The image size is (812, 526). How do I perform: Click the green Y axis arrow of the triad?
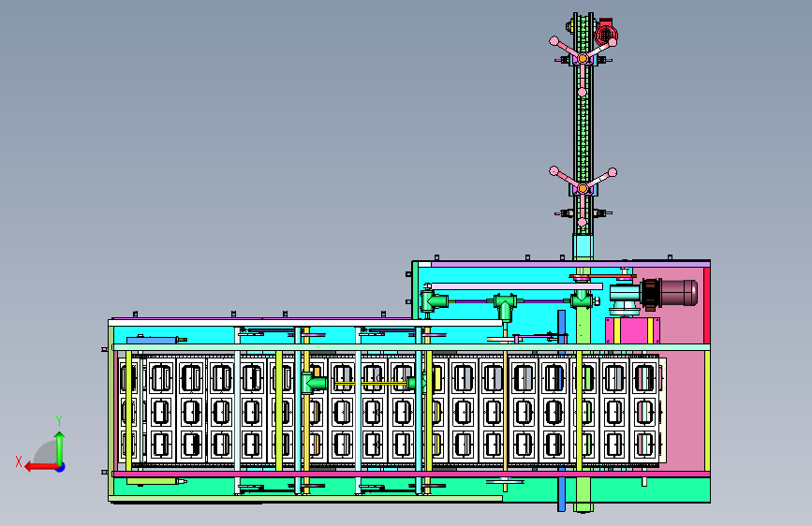60,447
